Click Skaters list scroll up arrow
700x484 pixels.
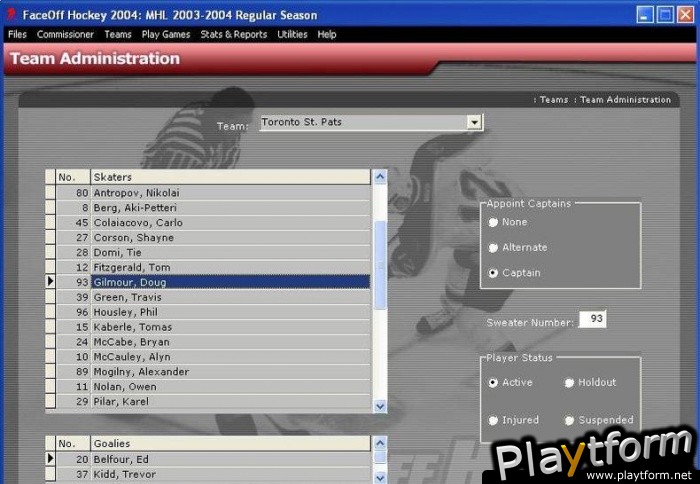[x=380, y=177]
